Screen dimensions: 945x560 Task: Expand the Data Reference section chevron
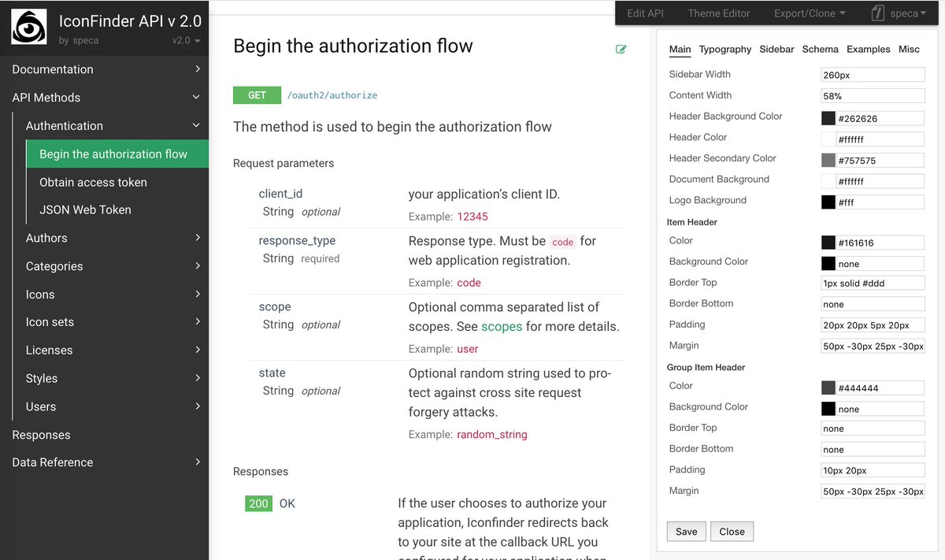tap(197, 462)
